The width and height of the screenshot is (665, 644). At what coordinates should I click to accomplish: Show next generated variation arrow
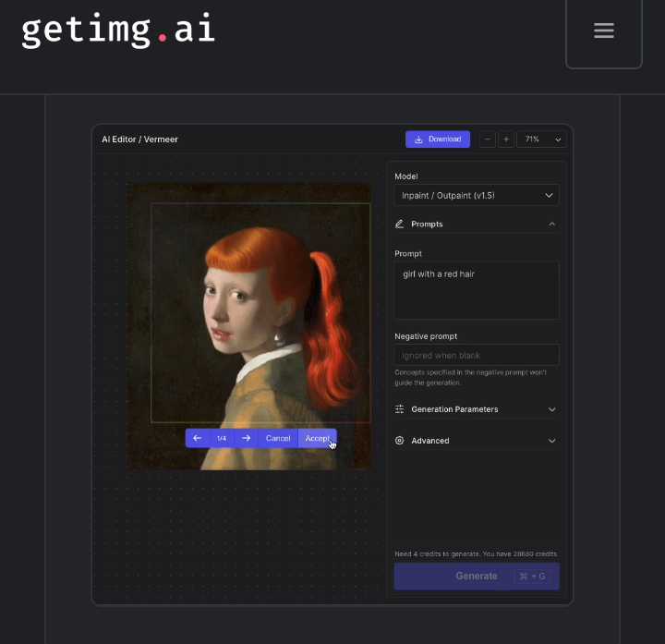pyautogui.click(x=246, y=438)
